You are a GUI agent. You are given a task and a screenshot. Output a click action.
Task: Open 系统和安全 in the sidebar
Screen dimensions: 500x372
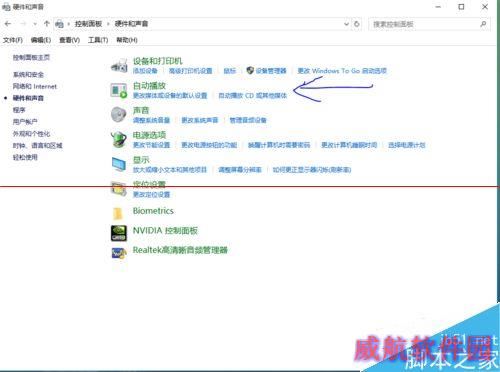coord(28,74)
